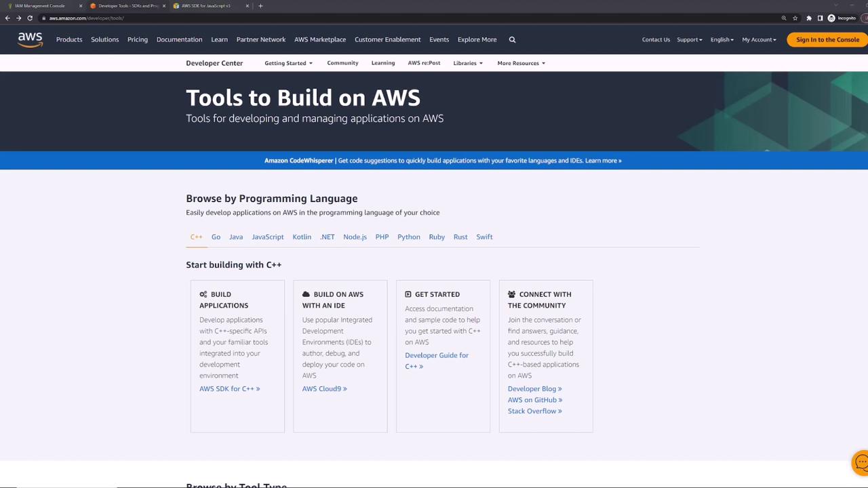Click Sign In to the Console button
The width and height of the screenshot is (868, 488).
(827, 40)
